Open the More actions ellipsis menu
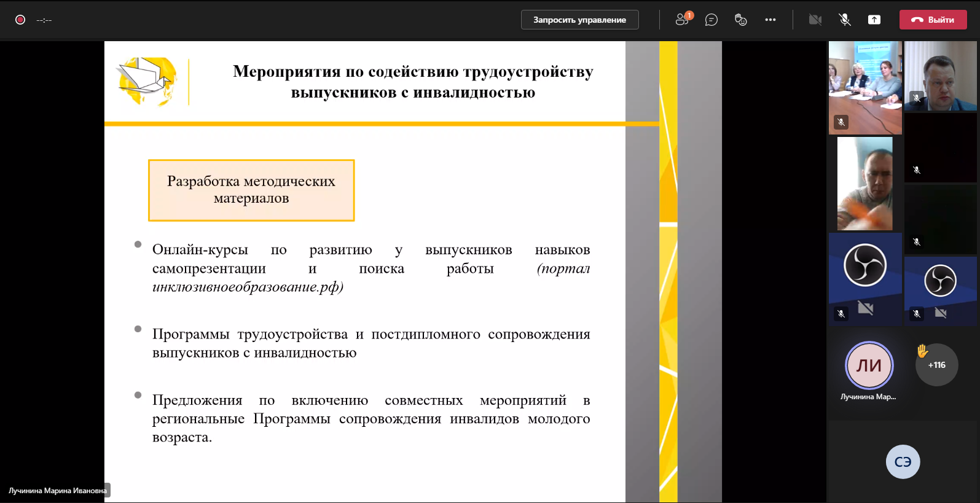980x503 pixels. coord(770,20)
